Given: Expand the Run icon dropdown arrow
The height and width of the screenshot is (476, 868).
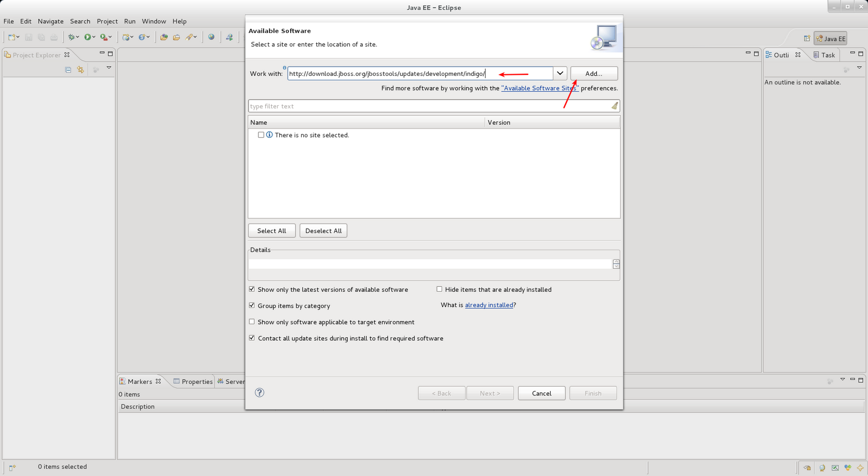Looking at the screenshot, I should click(x=94, y=37).
